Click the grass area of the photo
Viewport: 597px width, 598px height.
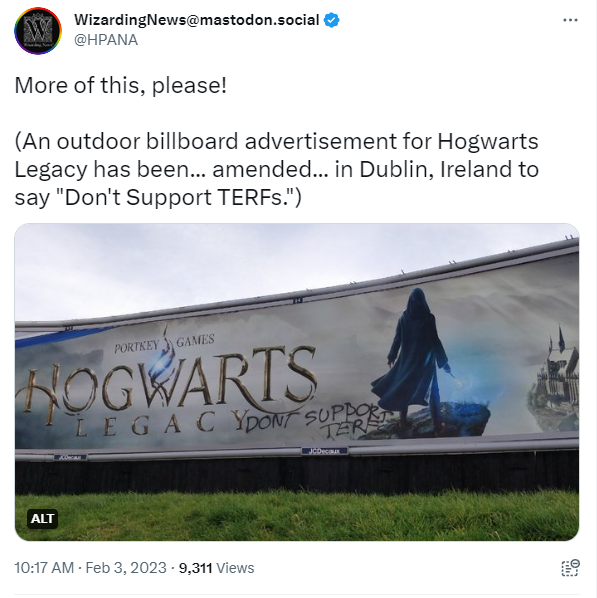[x=297, y=515]
